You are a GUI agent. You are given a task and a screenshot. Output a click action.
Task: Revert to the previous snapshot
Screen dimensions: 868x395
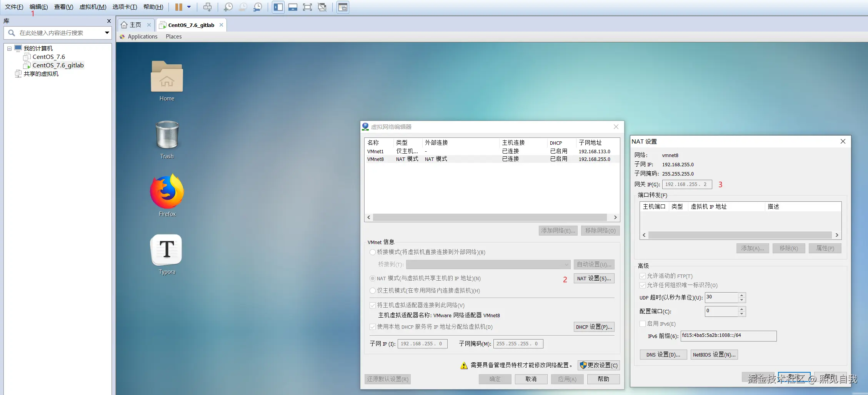243,7
